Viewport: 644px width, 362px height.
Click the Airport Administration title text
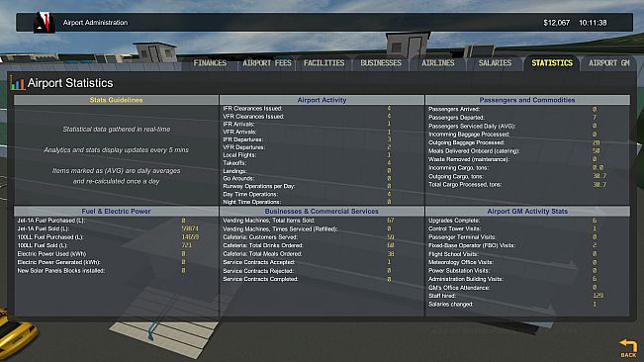click(95, 23)
